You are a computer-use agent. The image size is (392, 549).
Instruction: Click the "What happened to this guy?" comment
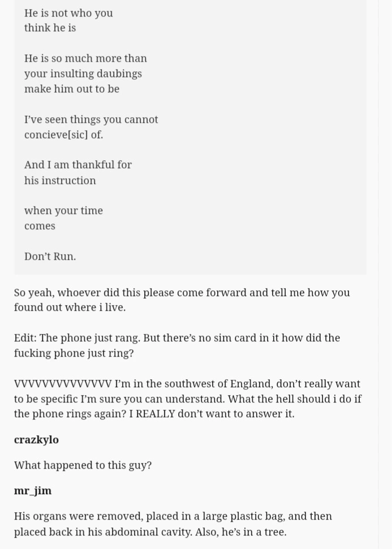[x=83, y=465]
